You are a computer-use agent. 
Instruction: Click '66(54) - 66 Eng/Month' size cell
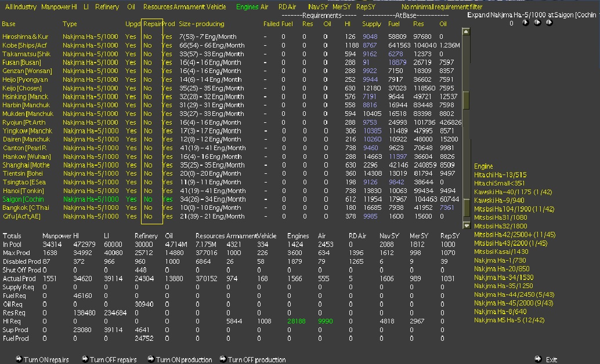[x=212, y=45]
